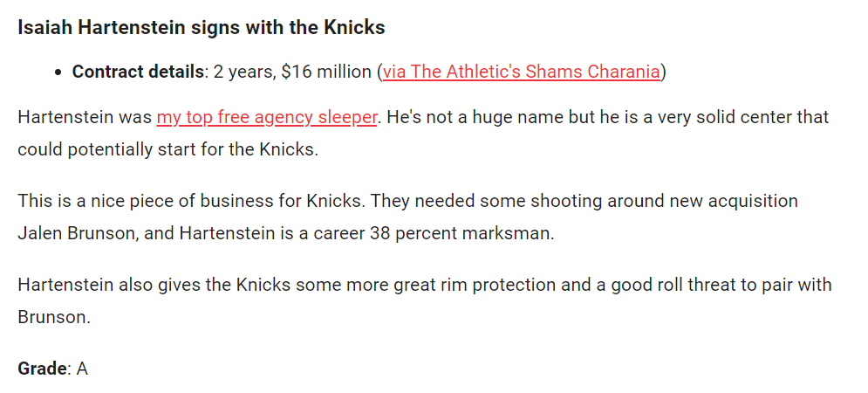Click the "2 years, $16 million" text
This screenshot has width=868, height=393.
292,72
